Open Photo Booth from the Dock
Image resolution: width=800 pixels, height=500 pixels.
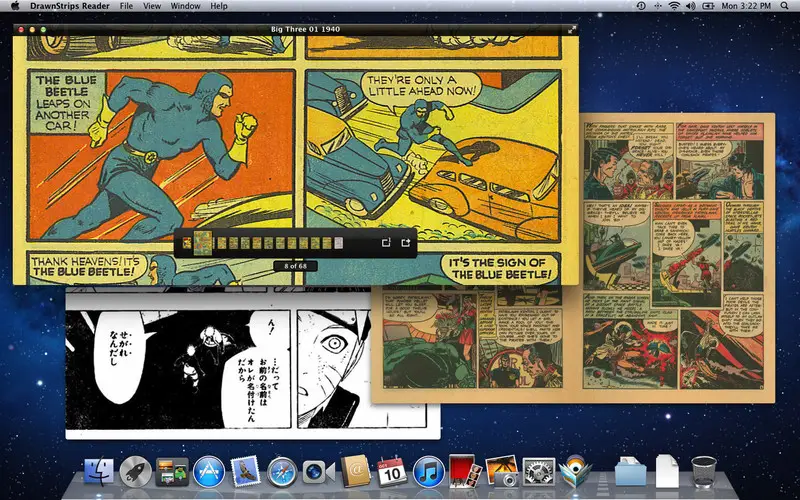click(x=465, y=471)
